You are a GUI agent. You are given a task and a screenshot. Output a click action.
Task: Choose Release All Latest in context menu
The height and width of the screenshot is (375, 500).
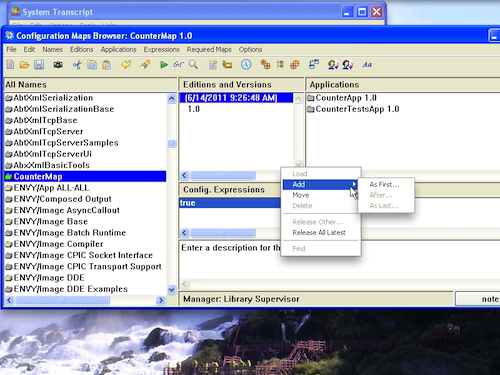(320, 232)
